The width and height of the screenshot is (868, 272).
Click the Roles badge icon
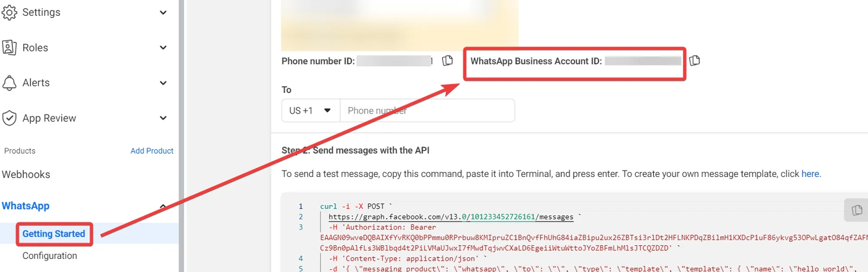(9, 47)
